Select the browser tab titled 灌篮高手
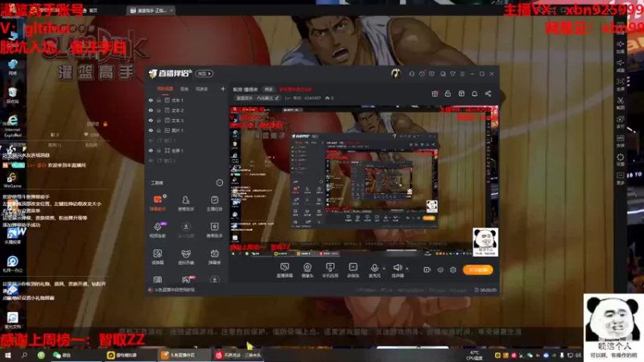This screenshot has height=362, width=644. [x=151, y=10]
